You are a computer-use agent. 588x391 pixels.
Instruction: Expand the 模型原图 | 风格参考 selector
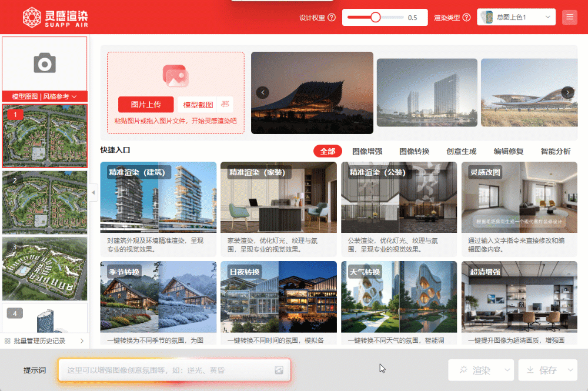tap(45, 96)
